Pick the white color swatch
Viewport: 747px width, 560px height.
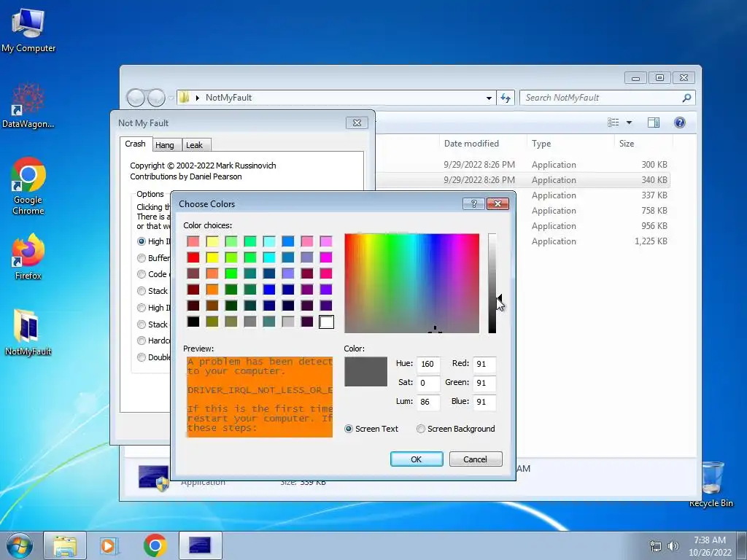click(x=326, y=322)
